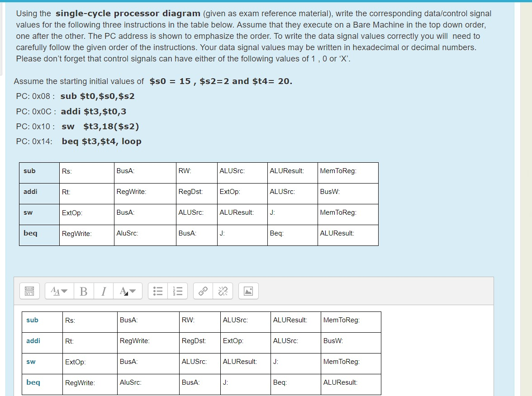Click the sub row label in editable table

32,320
